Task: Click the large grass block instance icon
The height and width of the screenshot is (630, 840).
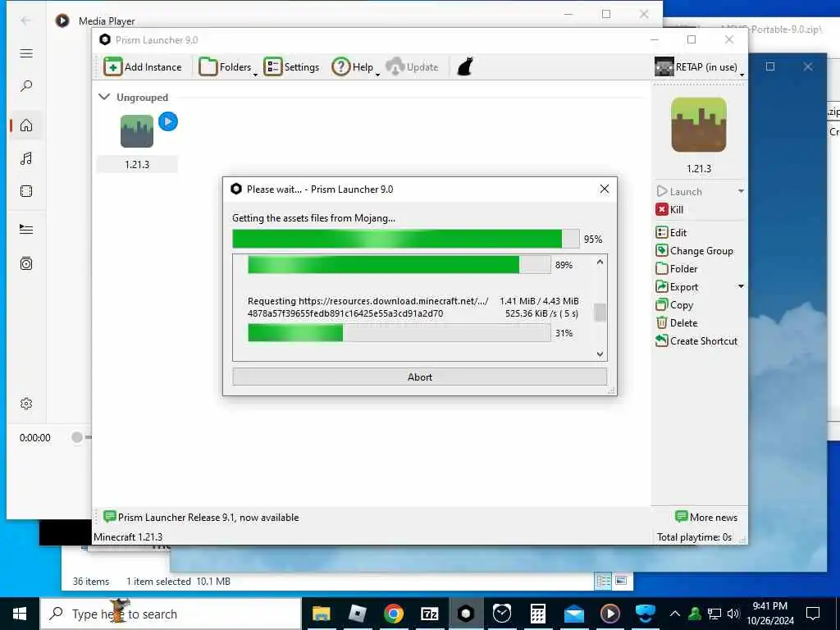Action: 699,125
